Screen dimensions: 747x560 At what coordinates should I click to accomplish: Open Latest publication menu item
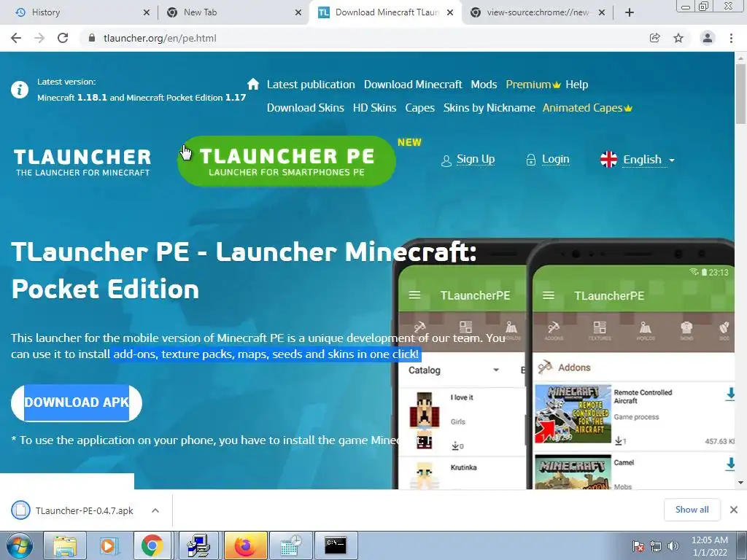(x=311, y=85)
